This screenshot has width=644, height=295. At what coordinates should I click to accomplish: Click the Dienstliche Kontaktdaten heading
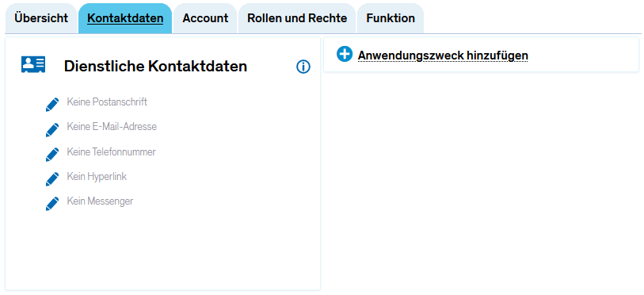(155, 67)
